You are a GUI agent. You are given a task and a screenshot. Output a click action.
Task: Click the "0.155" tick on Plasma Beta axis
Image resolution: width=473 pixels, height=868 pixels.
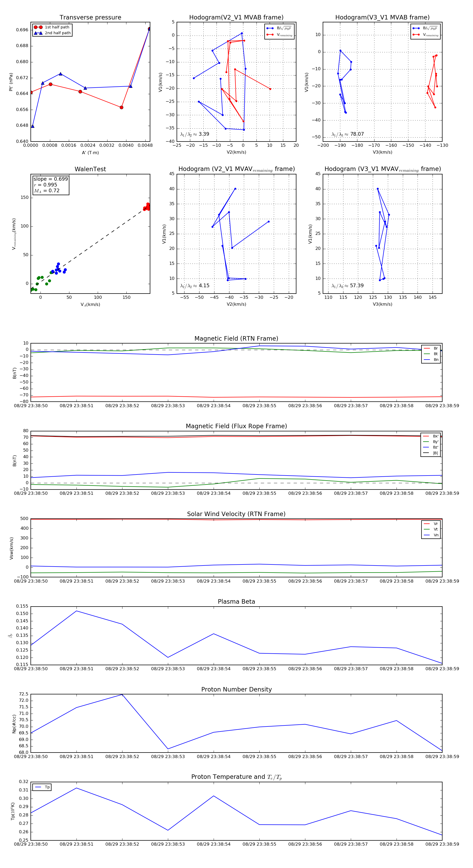pos(22,606)
